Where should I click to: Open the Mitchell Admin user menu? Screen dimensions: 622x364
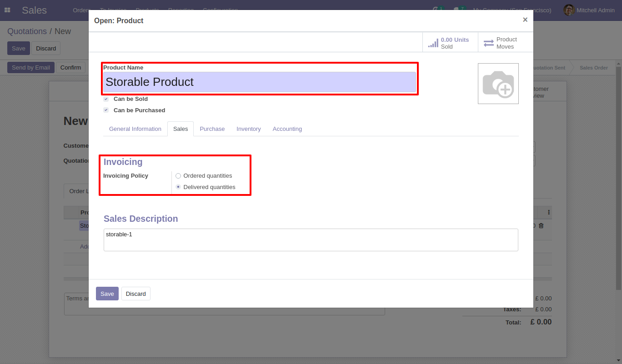pos(590,10)
